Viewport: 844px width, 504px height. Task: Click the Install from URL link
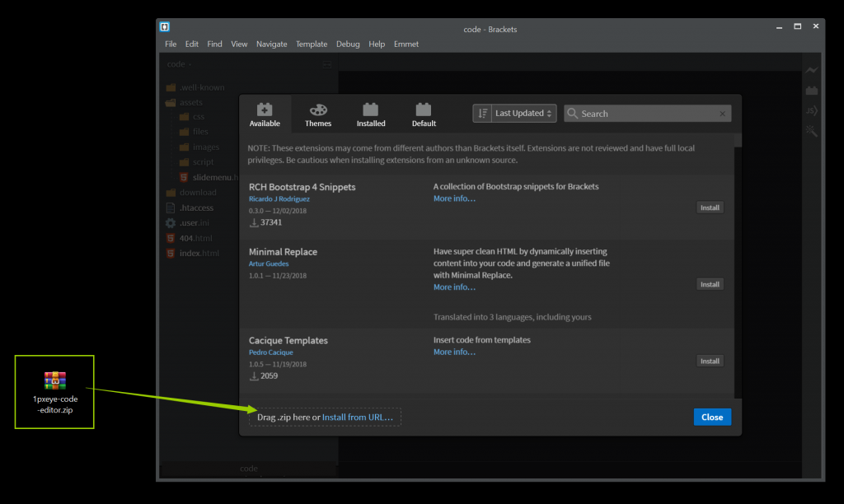[357, 418]
